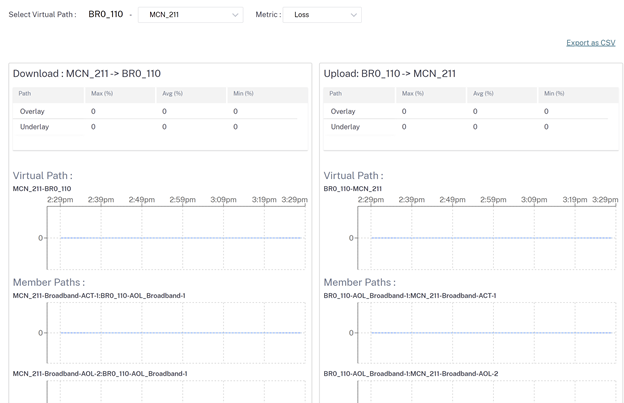Click the 2:29pm marker on Download virtual path chart
This screenshot has width=624, height=403.
[60, 200]
